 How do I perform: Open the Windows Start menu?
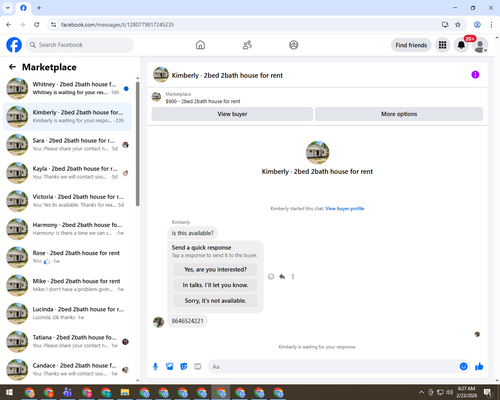[9, 392]
